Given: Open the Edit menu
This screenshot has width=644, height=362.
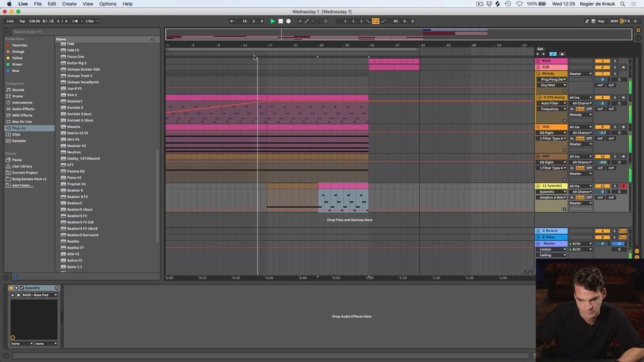Looking at the screenshot, I should [52, 4].
